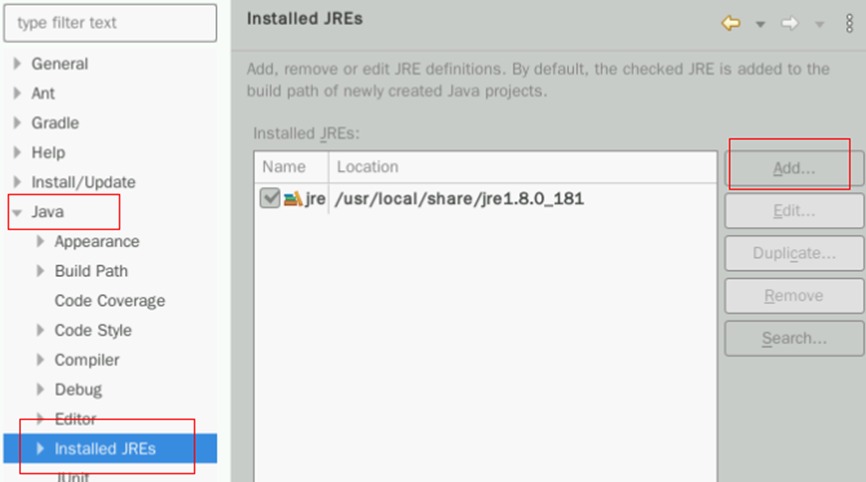
Task: Expand the Installed JREs tree node
Action: click(40, 449)
